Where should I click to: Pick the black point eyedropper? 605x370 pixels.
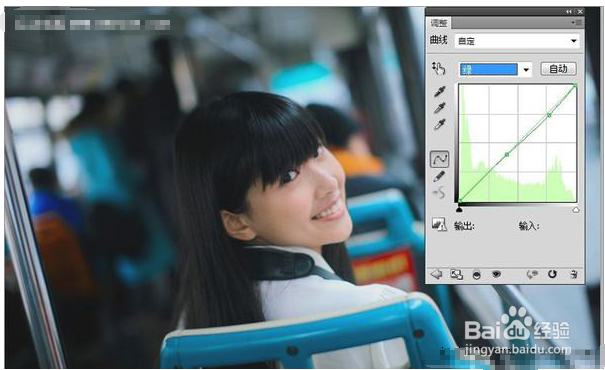[439, 91]
